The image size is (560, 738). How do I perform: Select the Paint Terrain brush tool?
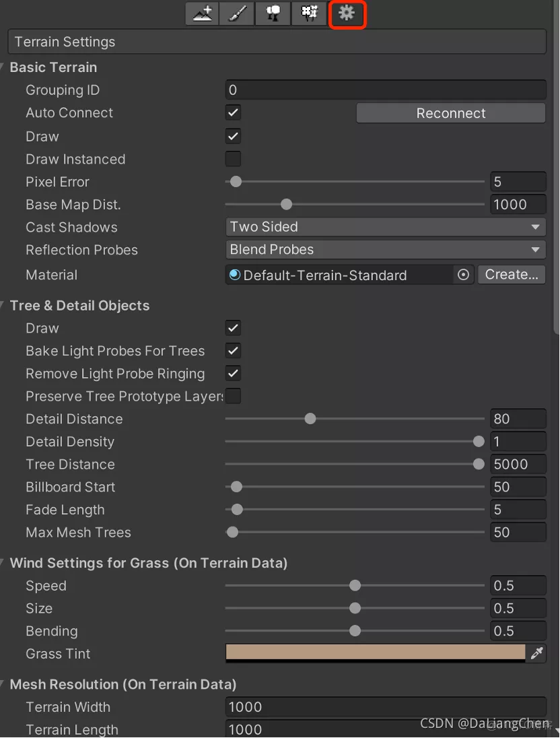(237, 13)
